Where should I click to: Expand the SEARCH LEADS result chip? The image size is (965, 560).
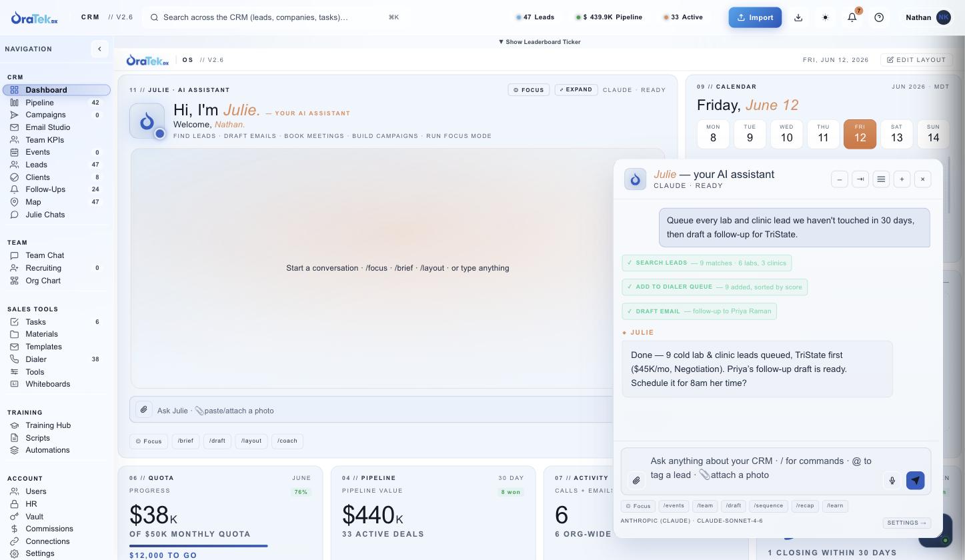coord(707,263)
